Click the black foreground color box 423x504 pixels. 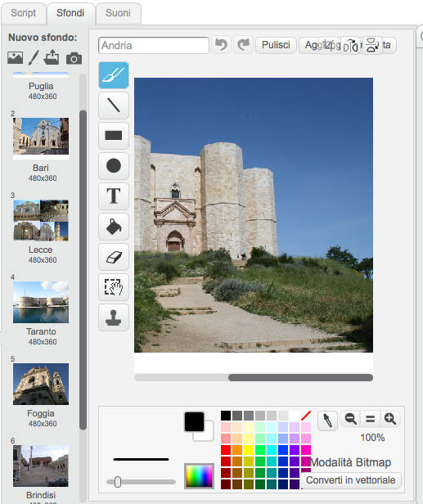point(194,421)
